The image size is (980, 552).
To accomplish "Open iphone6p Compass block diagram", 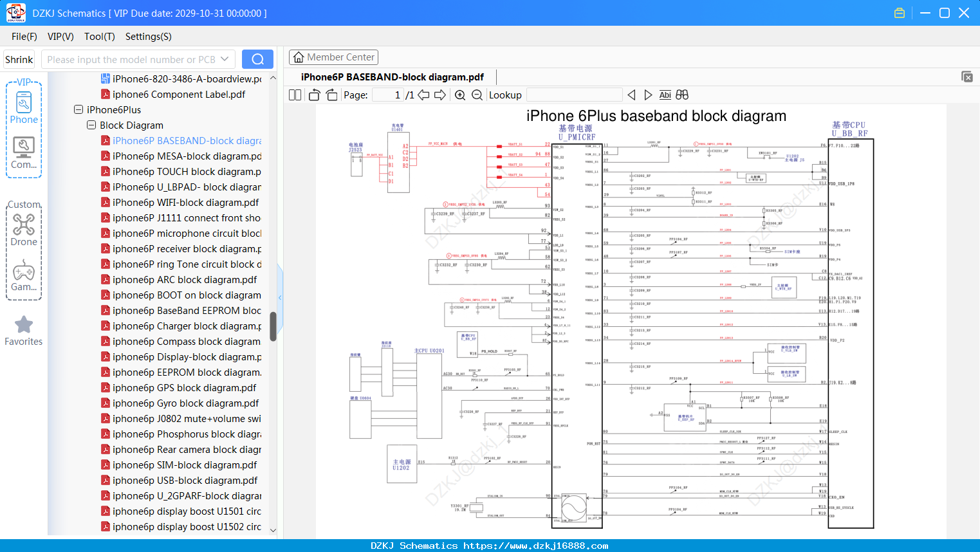I will point(187,341).
